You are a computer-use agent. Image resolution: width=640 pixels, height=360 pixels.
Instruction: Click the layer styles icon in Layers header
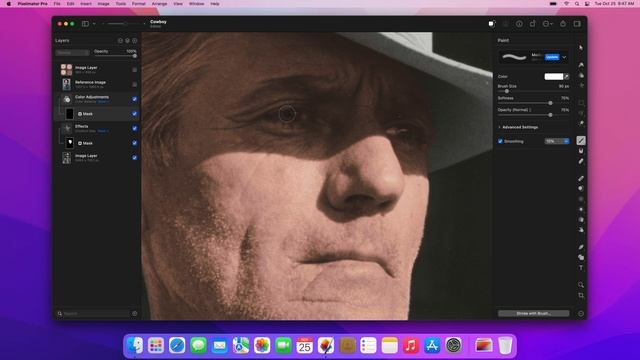tap(127, 40)
